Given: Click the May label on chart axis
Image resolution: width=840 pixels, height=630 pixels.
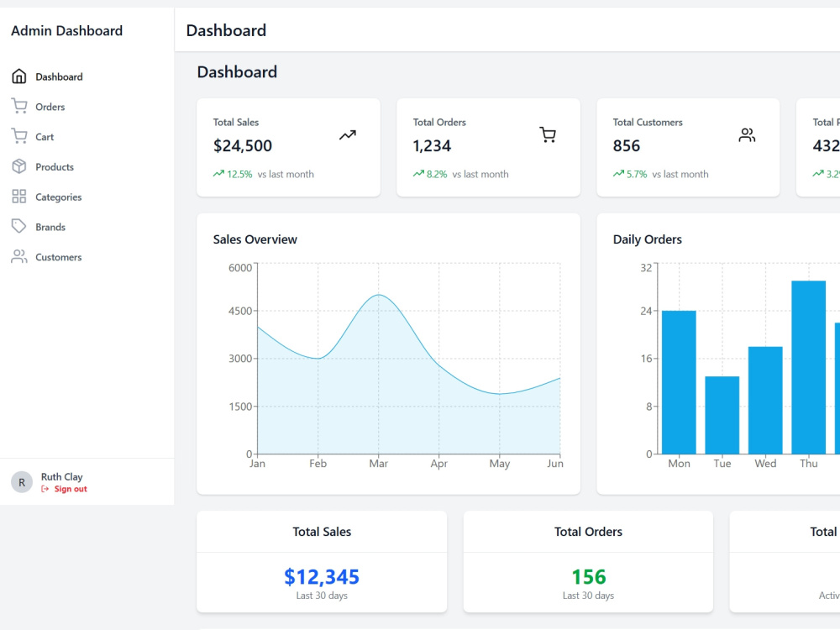Looking at the screenshot, I should pyautogui.click(x=499, y=464).
